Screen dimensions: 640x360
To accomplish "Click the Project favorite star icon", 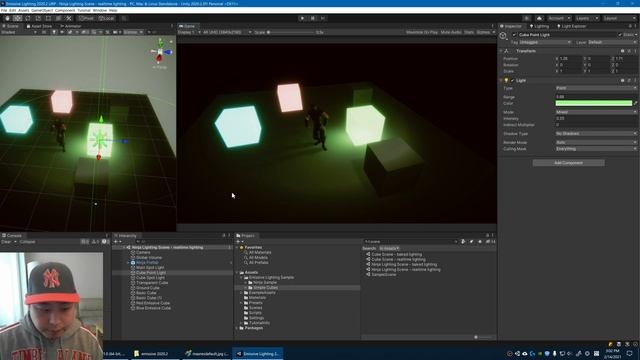I will tap(480, 242).
